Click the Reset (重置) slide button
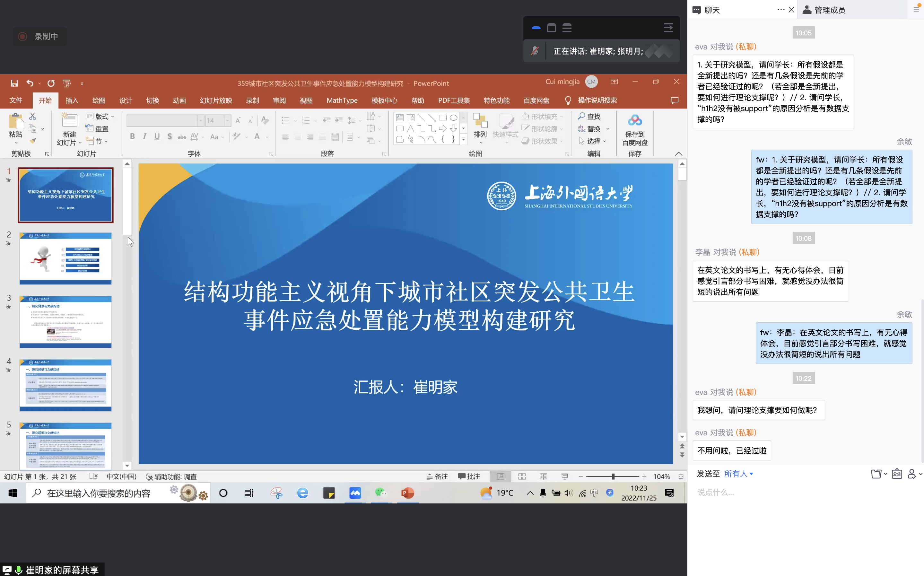924x576 pixels. tap(98, 129)
